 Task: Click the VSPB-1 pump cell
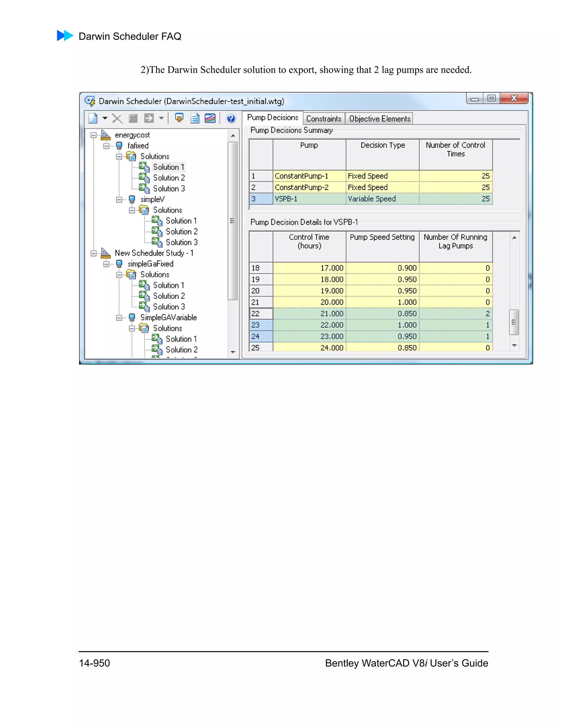click(x=309, y=199)
